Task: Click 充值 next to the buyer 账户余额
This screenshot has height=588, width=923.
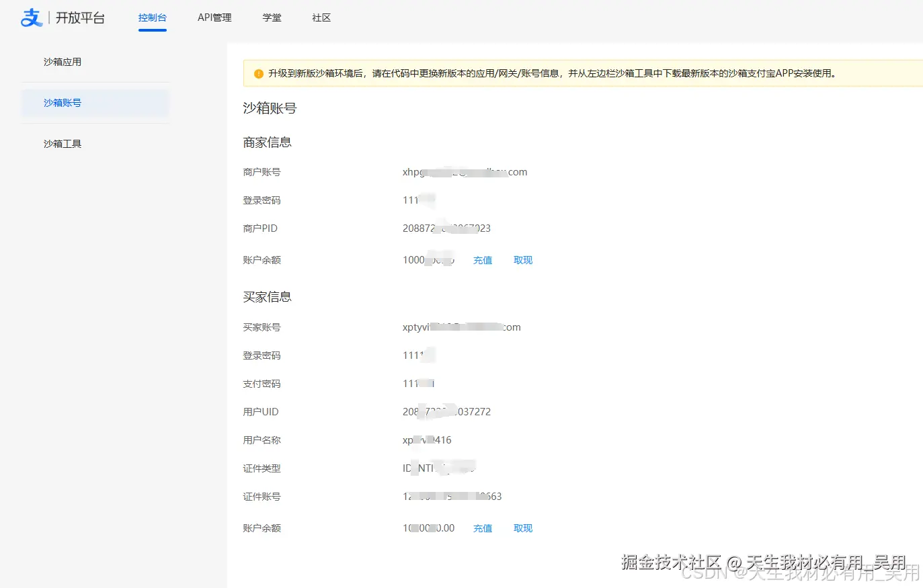Action: click(482, 528)
